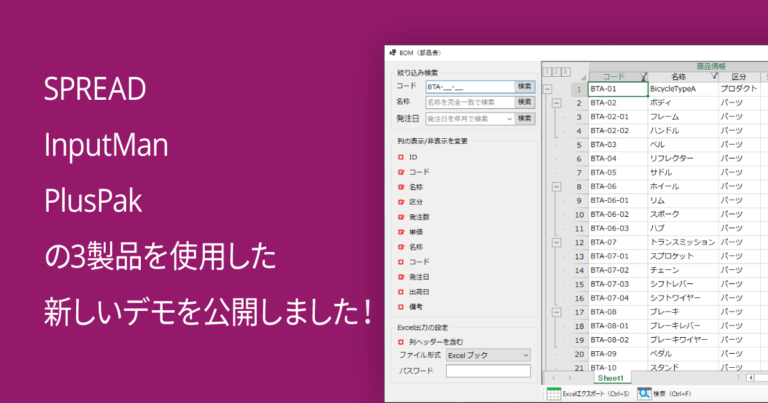Enable the 列ヘッダーを含む checkbox

tap(401, 342)
